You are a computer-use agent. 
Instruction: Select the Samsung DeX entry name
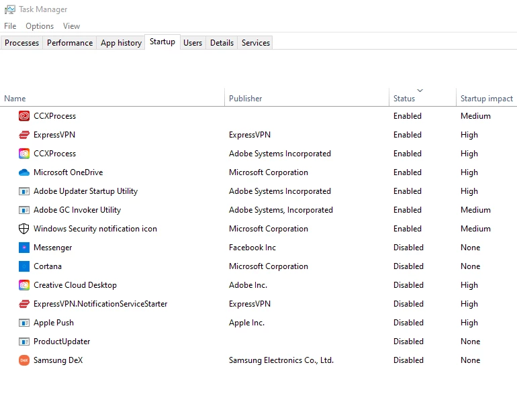(58, 360)
